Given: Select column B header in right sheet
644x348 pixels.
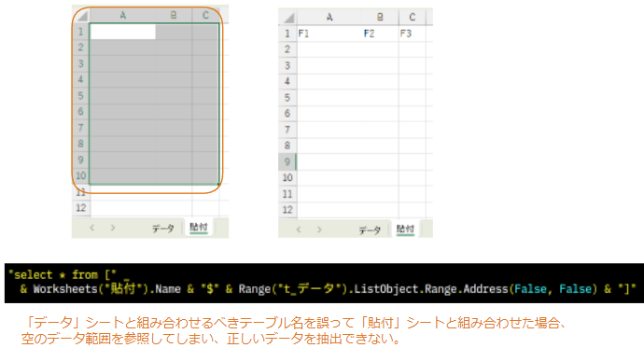Looking at the screenshot, I should [380, 18].
